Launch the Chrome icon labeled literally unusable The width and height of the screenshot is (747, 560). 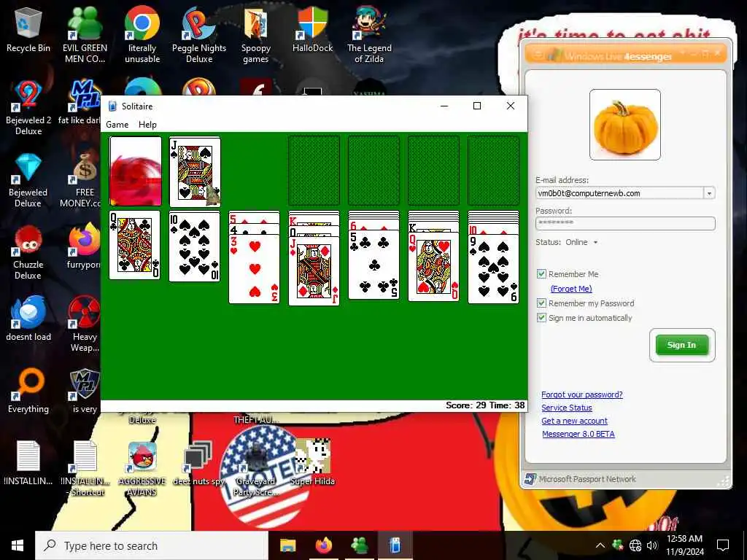point(142,34)
